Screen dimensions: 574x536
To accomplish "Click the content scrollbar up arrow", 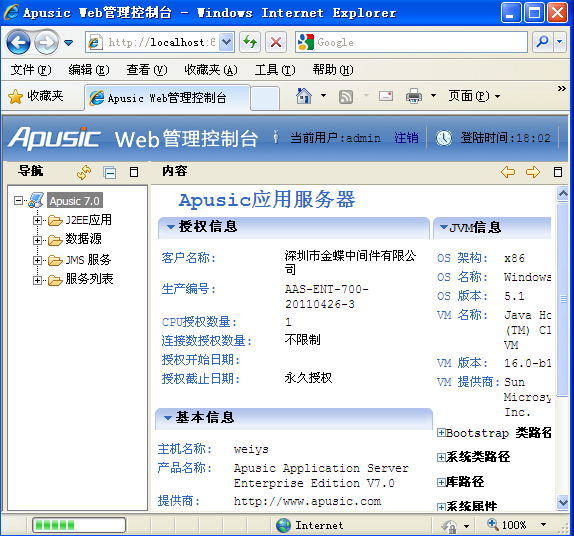I will tap(563, 193).
